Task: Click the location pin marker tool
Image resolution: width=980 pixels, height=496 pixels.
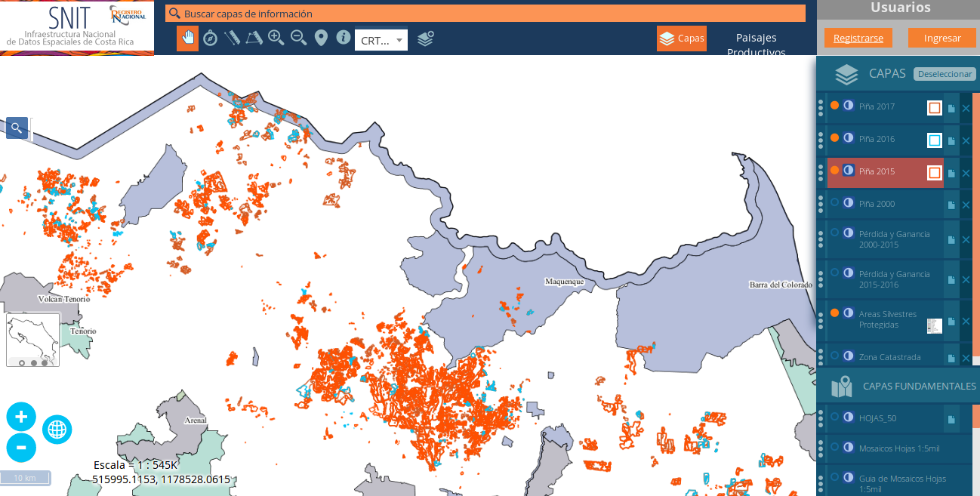Action: 321,38
